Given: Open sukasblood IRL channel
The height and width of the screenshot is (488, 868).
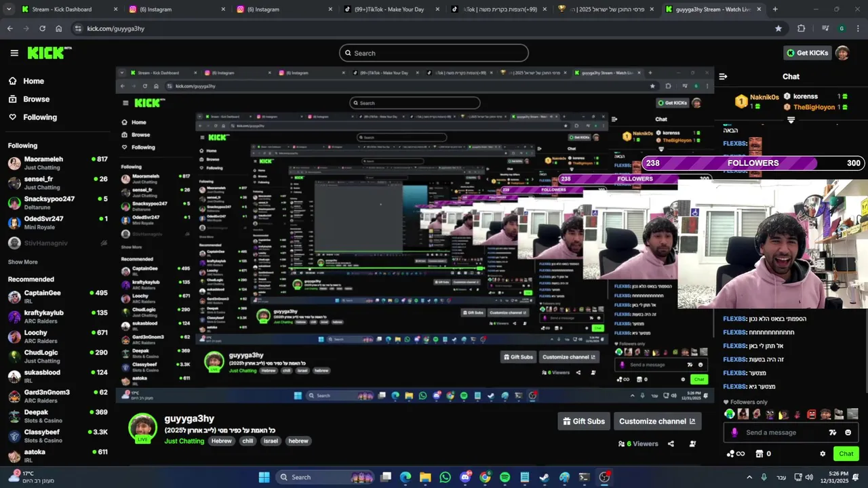Looking at the screenshot, I should [58, 376].
